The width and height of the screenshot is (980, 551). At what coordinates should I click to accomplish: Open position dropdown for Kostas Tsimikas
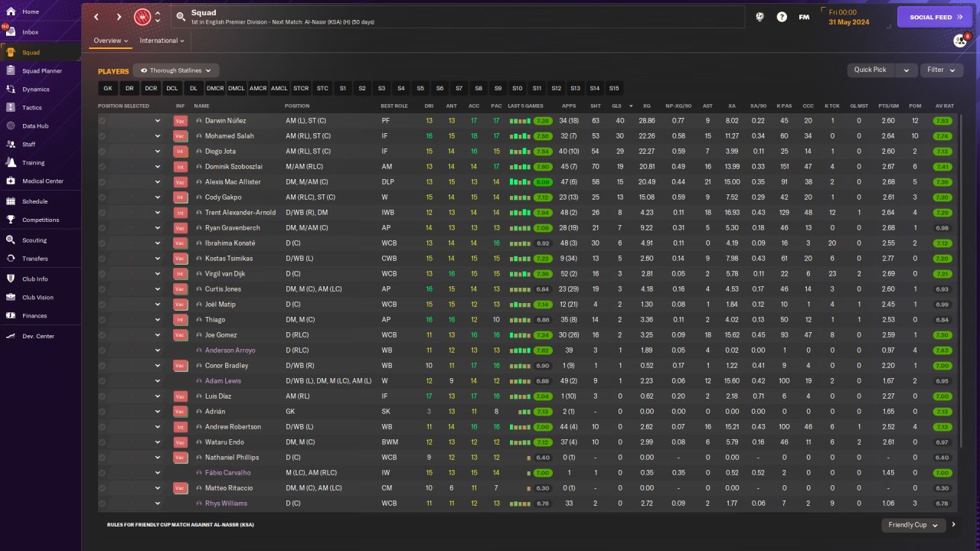click(x=158, y=259)
